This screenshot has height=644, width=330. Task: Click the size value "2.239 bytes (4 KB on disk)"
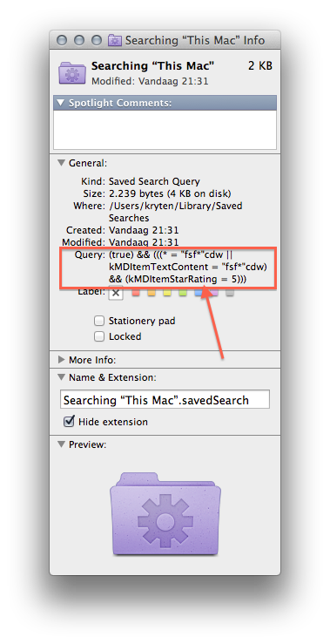point(170,193)
